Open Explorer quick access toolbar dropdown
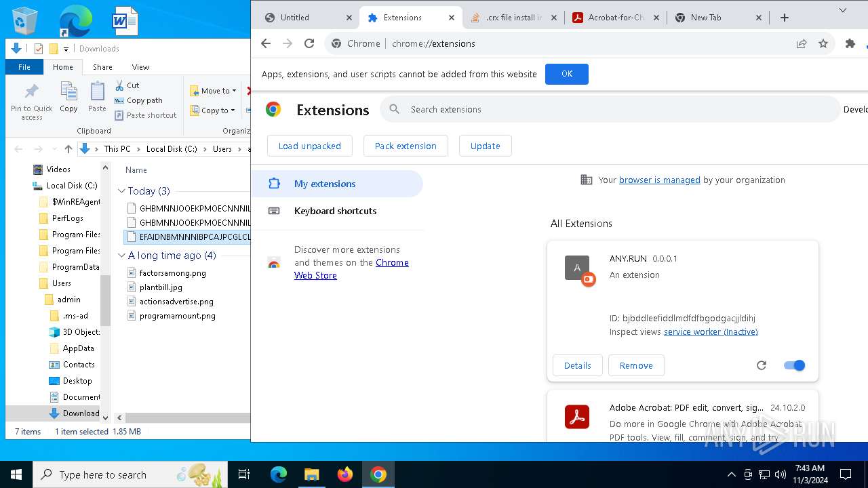868x488 pixels. pyautogui.click(x=66, y=49)
